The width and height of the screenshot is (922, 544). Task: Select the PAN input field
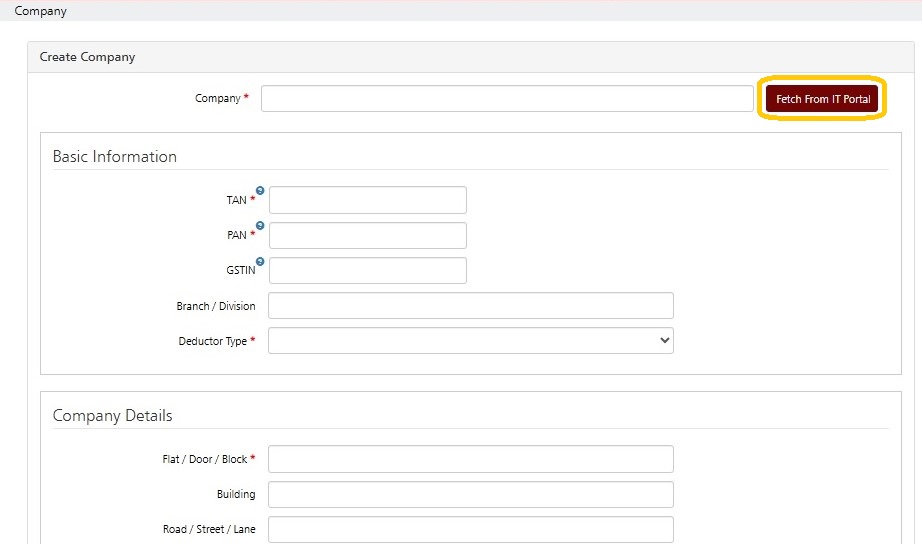(x=367, y=236)
